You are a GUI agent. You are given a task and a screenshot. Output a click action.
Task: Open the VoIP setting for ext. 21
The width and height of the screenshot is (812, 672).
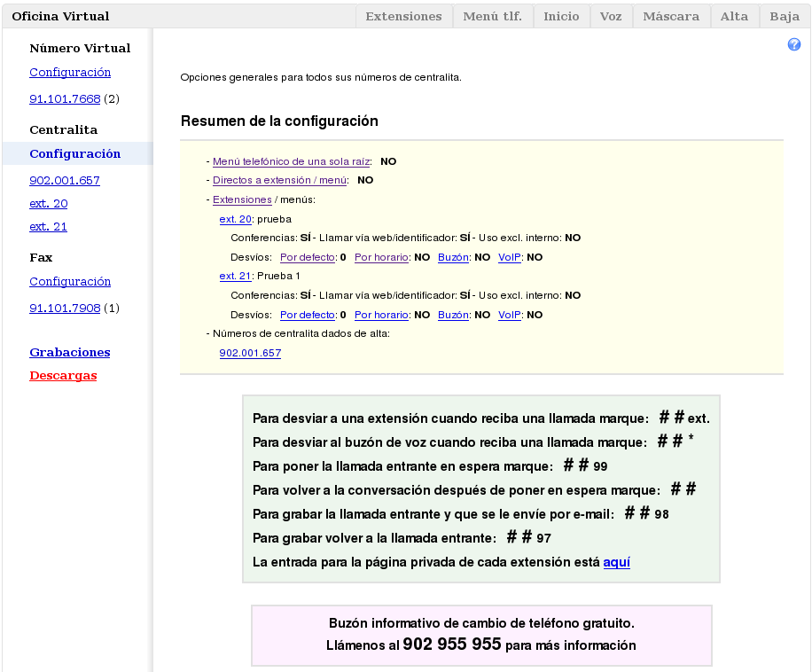509,314
